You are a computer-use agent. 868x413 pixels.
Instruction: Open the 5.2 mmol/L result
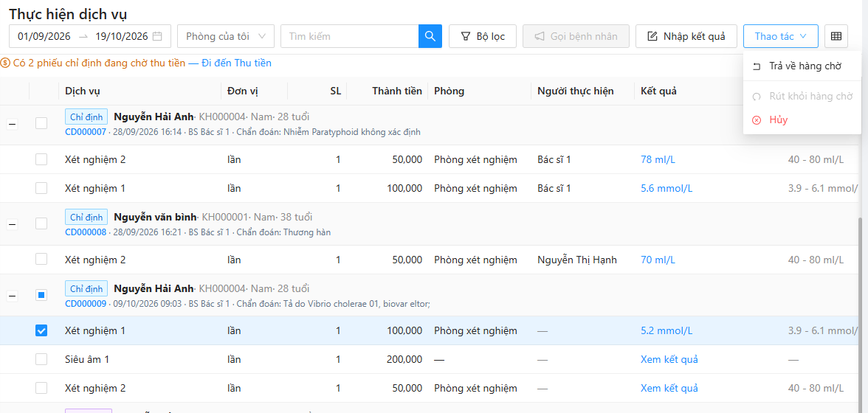666,330
